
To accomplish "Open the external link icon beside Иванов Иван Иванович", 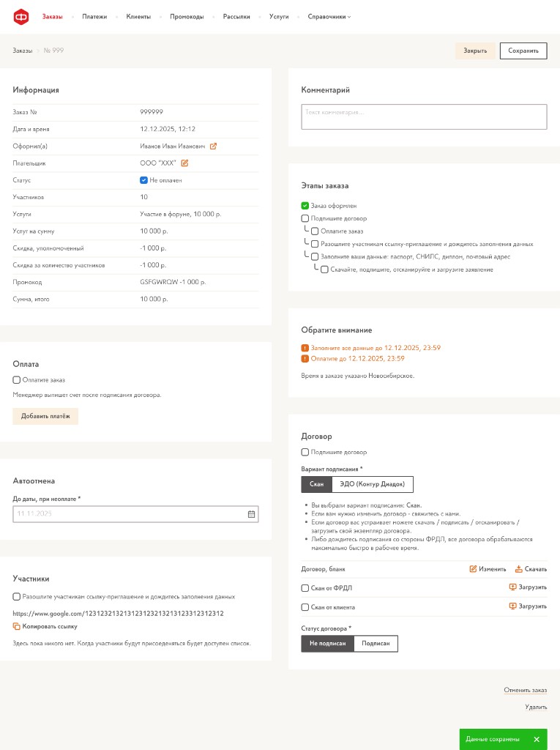I will 213,146.
